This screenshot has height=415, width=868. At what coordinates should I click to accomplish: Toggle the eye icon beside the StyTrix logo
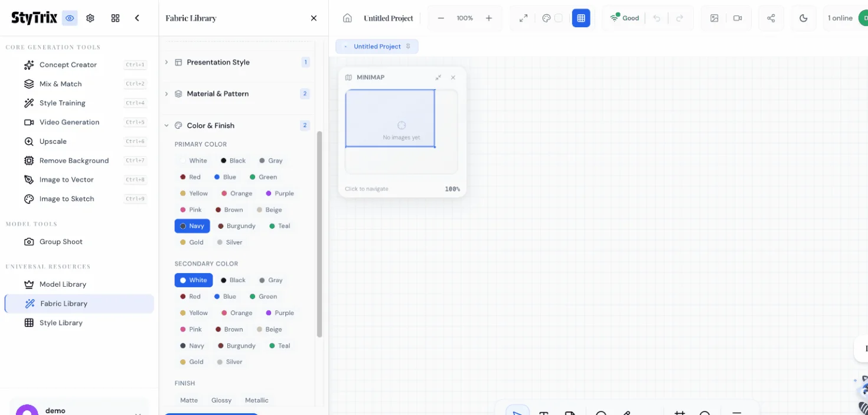click(70, 18)
